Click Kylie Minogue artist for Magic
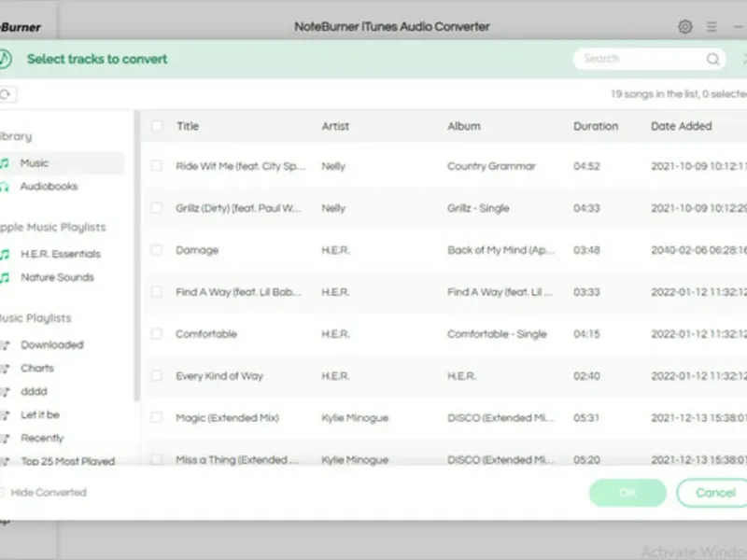The width and height of the screenshot is (747, 560). (355, 417)
